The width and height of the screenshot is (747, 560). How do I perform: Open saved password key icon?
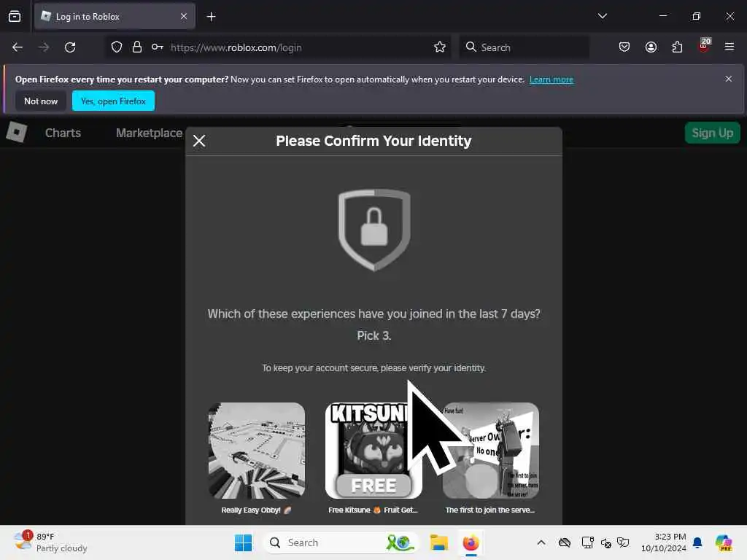coord(158,47)
